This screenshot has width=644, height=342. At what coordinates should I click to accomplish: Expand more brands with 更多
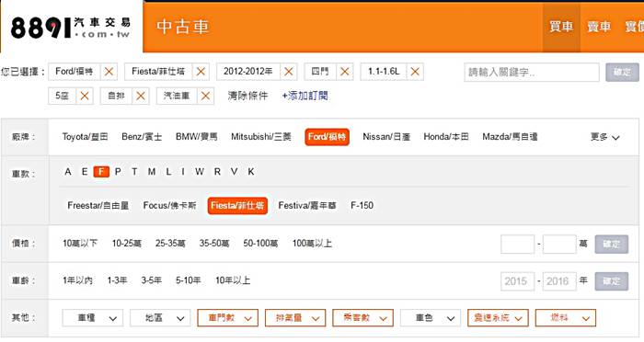pos(604,137)
